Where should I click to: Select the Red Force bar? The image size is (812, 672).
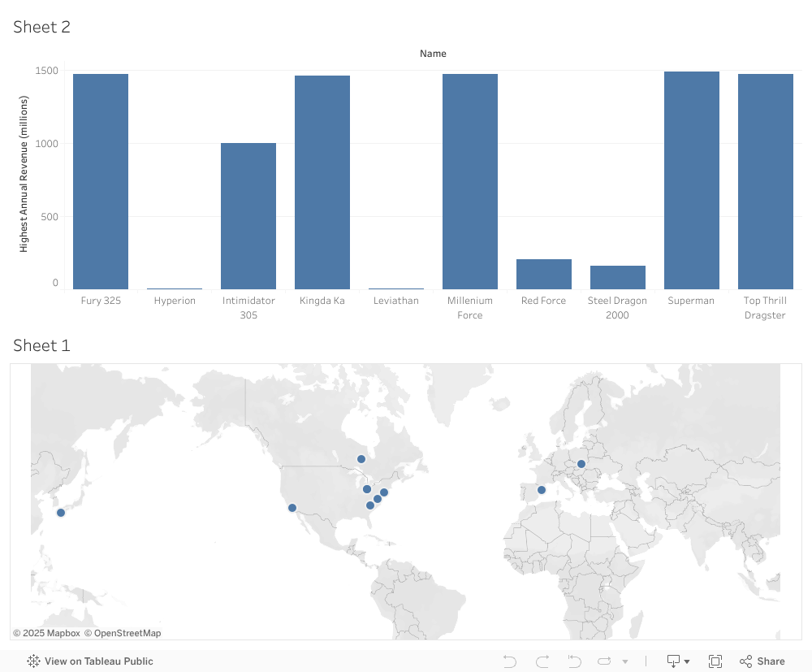(544, 274)
